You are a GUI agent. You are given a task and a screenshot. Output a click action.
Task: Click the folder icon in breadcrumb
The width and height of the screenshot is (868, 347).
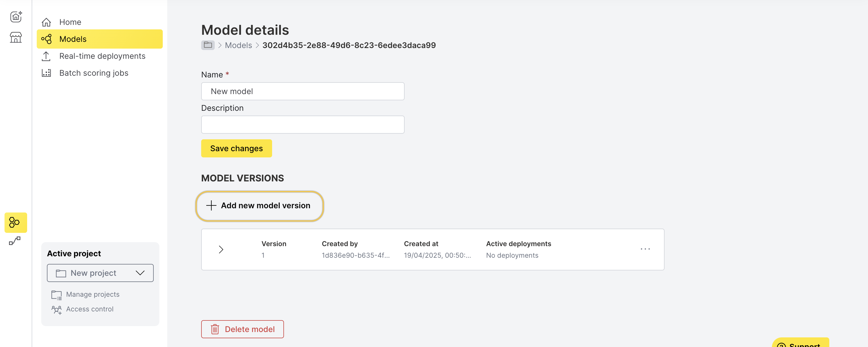click(x=208, y=45)
